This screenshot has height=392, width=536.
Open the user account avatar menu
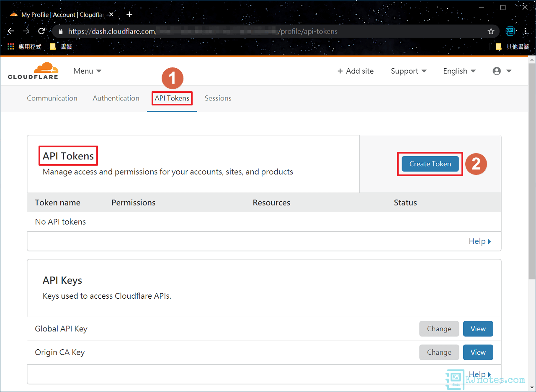(x=502, y=71)
